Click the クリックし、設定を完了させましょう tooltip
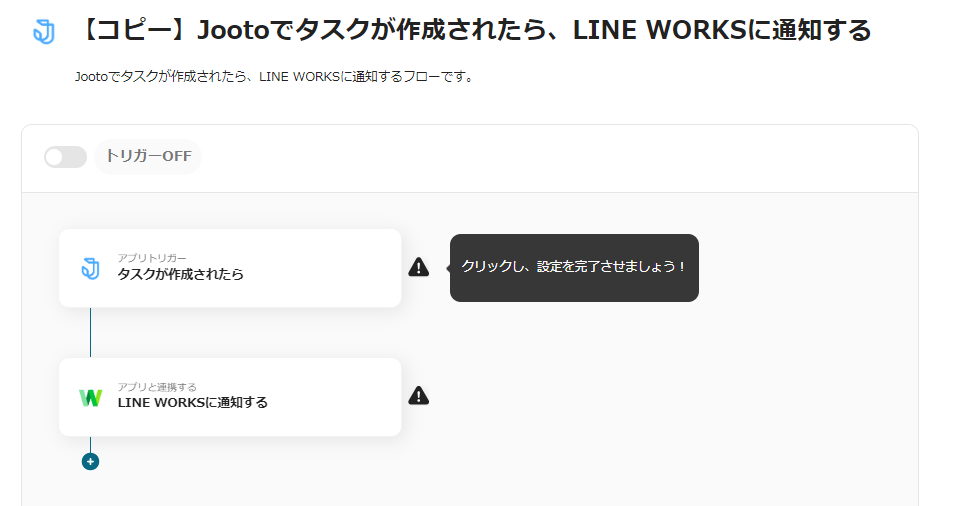Image resolution: width=953 pixels, height=506 pixels. coord(574,268)
